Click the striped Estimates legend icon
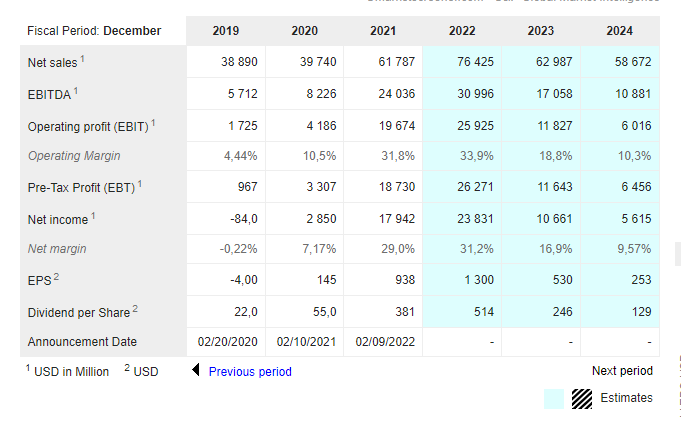The image size is (681, 434). click(582, 399)
